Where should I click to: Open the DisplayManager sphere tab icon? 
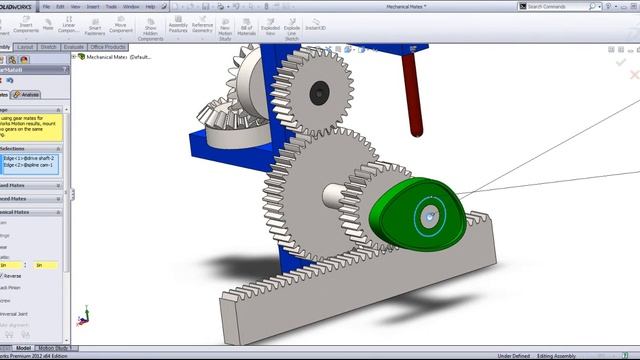(24, 60)
